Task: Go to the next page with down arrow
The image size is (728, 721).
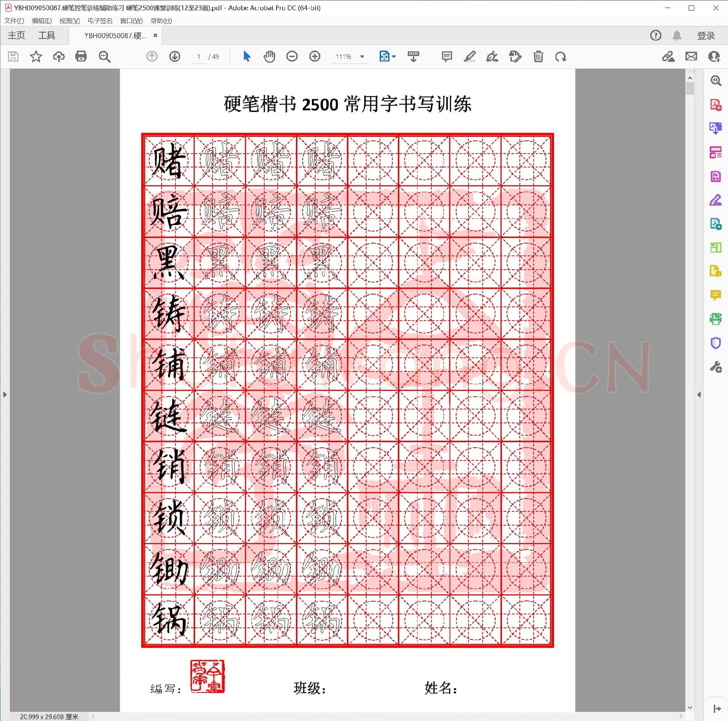Action: pyautogui.click(x=175, y=56)
